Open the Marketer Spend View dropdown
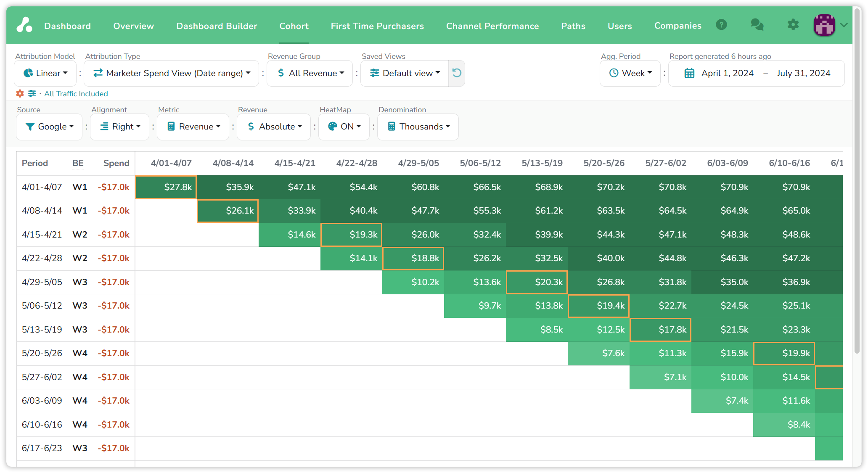This screenshot has height=473, width=868. pos(172,73)
